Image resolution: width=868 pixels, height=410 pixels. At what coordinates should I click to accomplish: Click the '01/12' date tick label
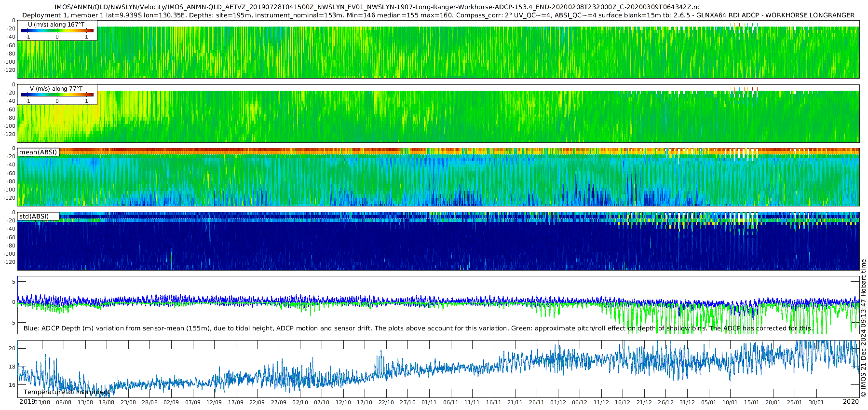click(x=558, y=402)
